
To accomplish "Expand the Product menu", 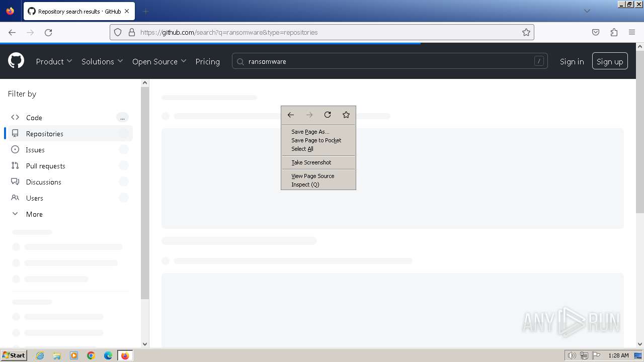I will [54, 61].
